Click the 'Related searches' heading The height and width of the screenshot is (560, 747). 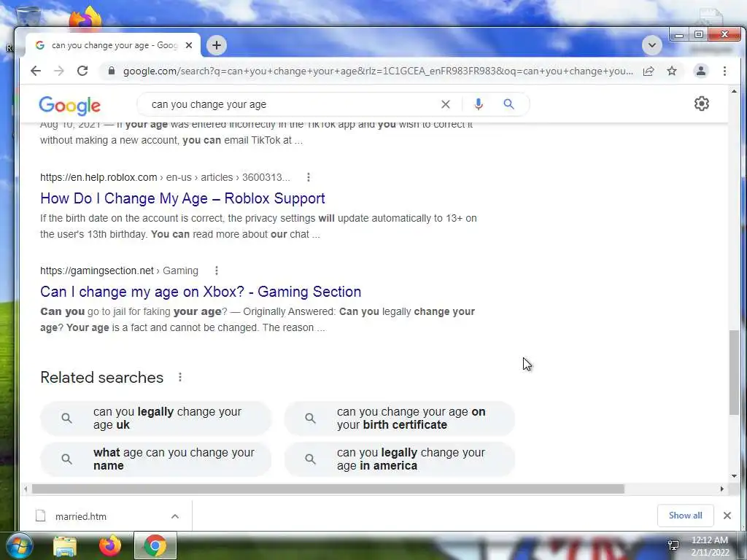pyautogui.click(x=102, y=377)
